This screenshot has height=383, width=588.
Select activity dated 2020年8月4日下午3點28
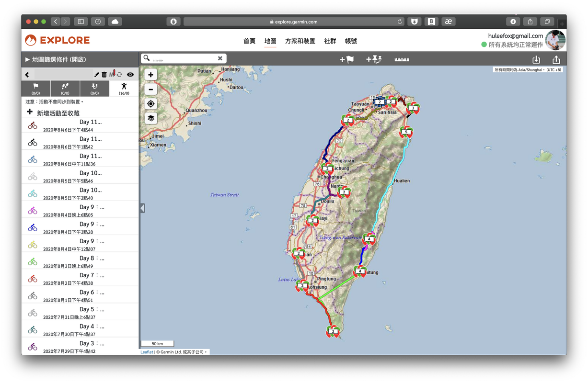pos(80,227)
